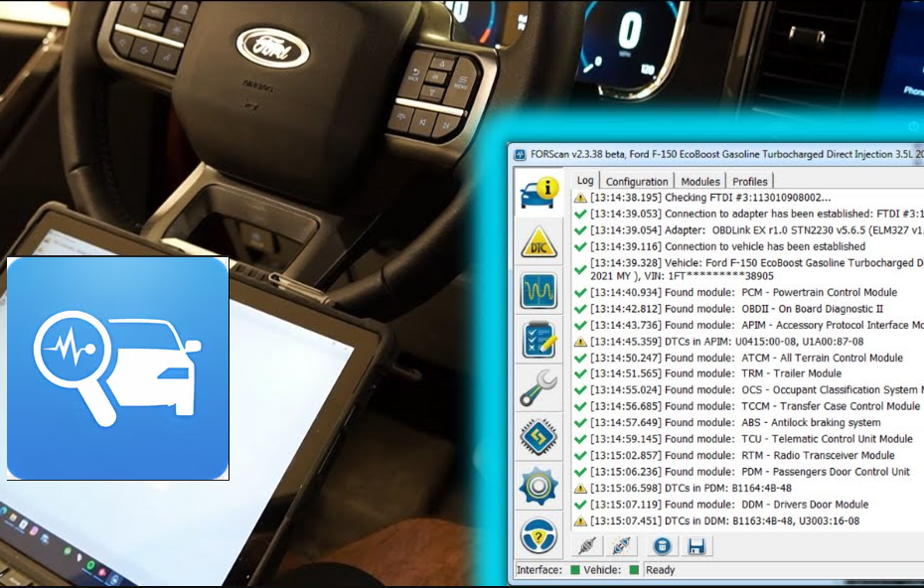Select log line 'Connection to adapter has been established'
The image size is (924, 588).
pyautogui.click(x=757, y=214)
